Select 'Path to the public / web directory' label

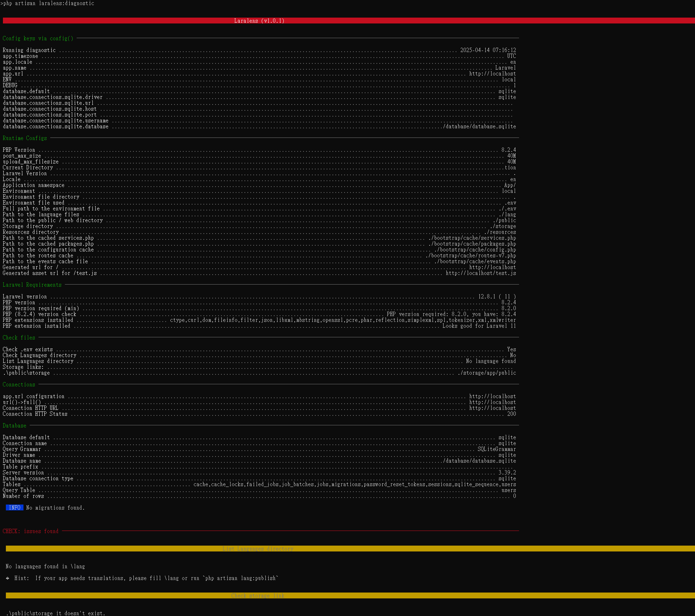coord(53,220)
